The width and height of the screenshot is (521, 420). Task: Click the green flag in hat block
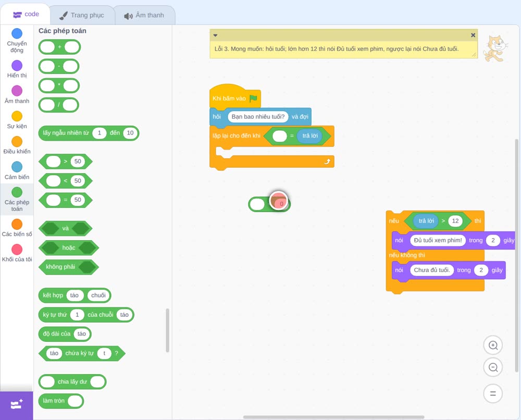(x=254, y=98)
